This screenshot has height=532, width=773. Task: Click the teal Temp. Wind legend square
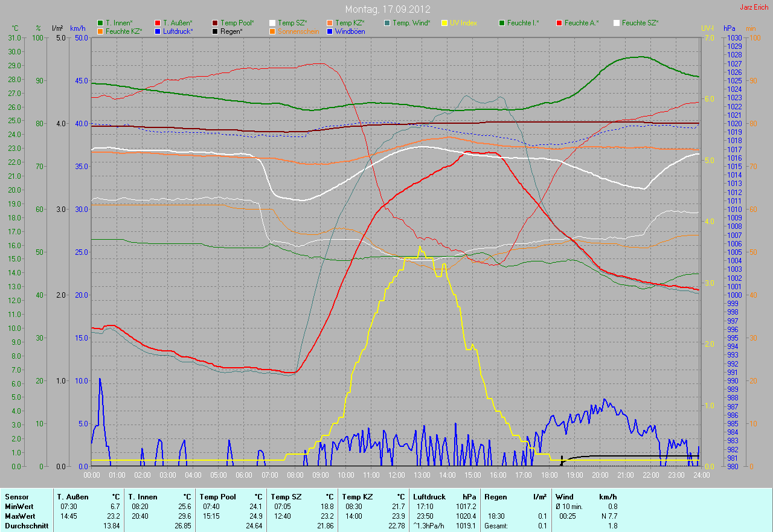(x=387, y=23)
